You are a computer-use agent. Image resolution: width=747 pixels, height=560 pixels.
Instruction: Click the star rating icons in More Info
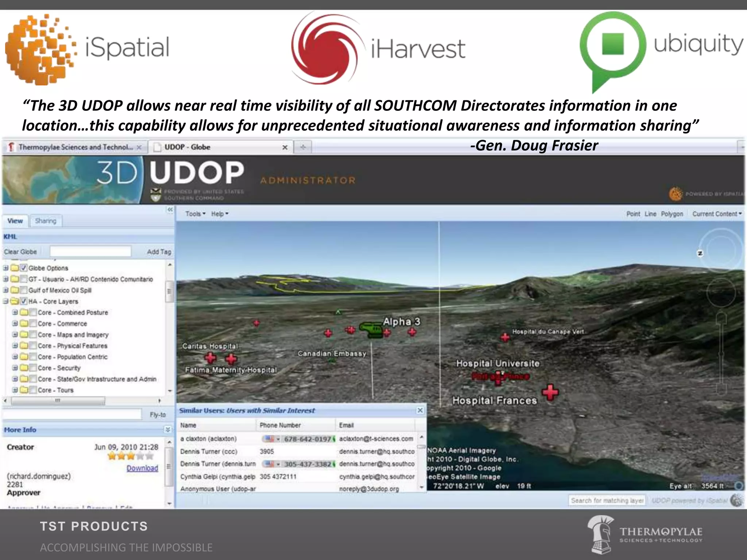pos(131,456)
